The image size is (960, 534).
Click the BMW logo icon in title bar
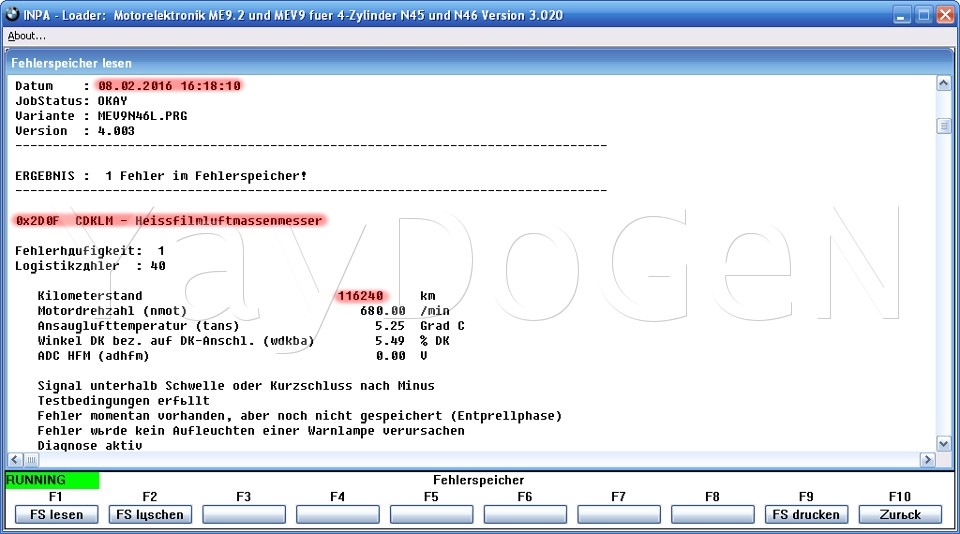click(12, 15)
